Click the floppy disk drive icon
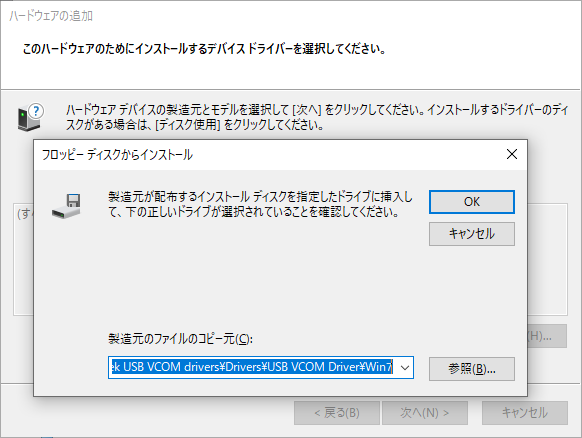Screen dimensions: 582x438 tap(67, 206)
